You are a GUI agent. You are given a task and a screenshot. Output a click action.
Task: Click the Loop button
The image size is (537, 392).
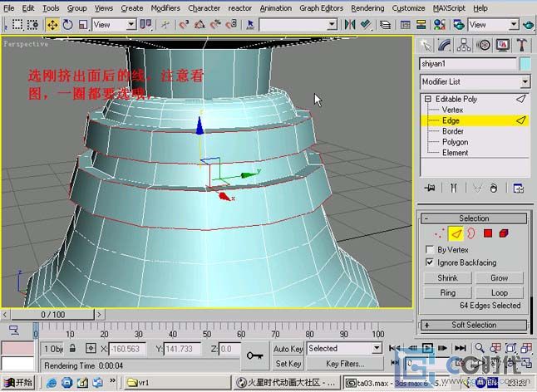(x=500, y=293)
